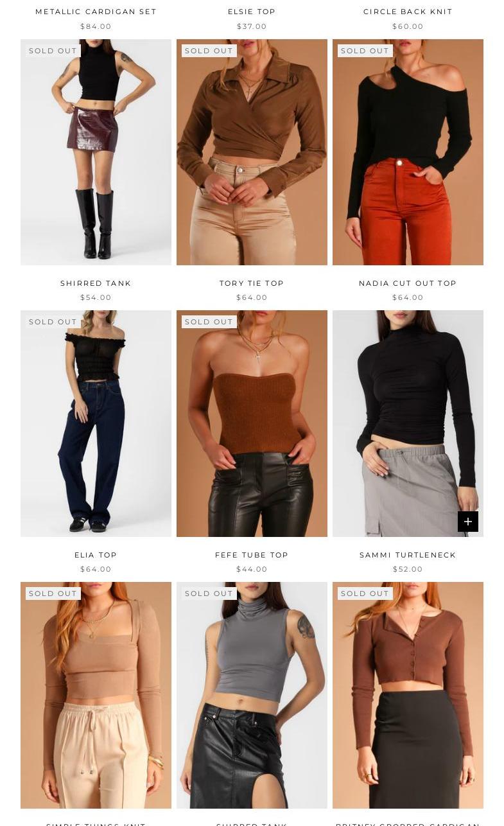Click the Metallic Cardigan Set title link

click(96, 12)
